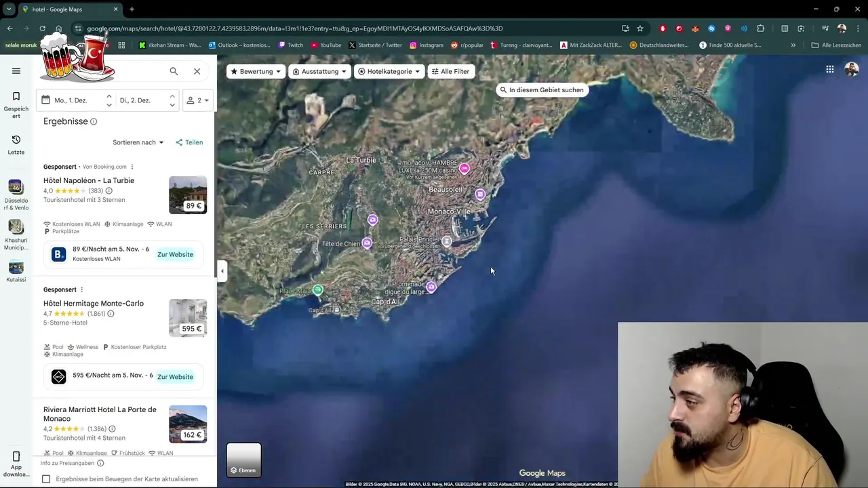Click the hotel pin near Tête de Chien
The height and width of the screenshot is (488, 868).
coord(367,243)
